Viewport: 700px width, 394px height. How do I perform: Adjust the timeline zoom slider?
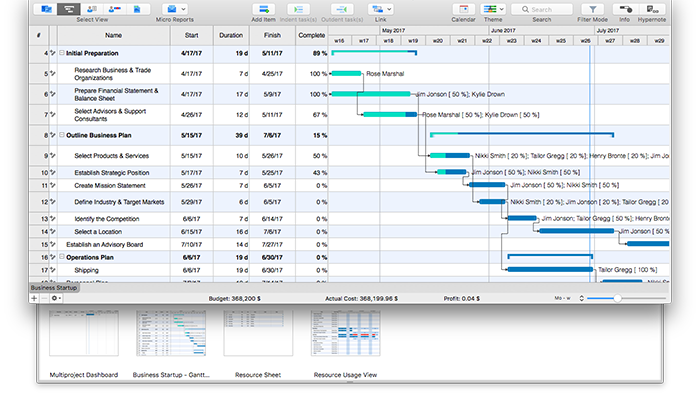(617, 298)
